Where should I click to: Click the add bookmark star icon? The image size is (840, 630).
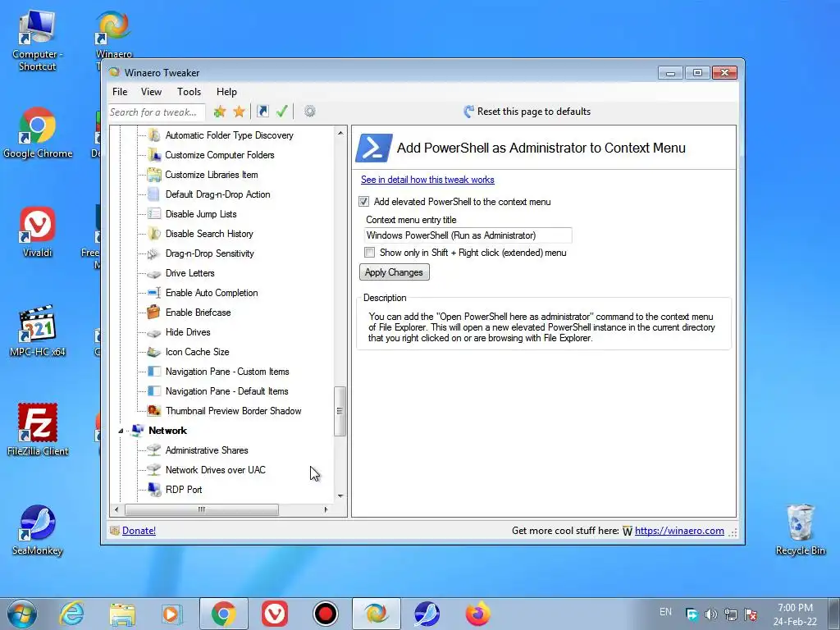(219, 112)
